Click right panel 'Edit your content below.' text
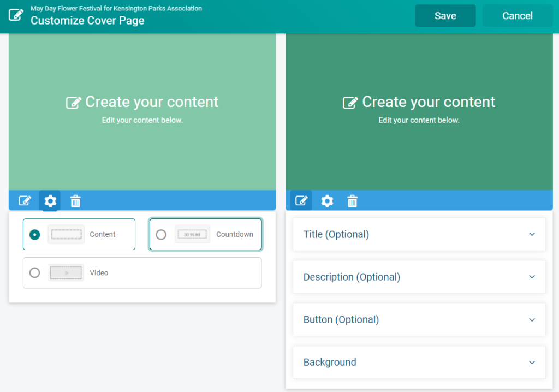559x392 pixels. 419,120
